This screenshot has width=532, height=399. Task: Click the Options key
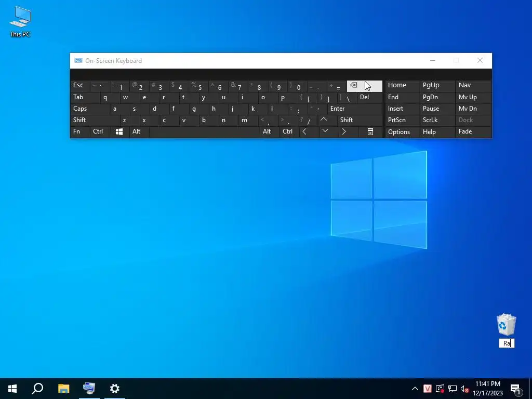(x=403, y=132)
